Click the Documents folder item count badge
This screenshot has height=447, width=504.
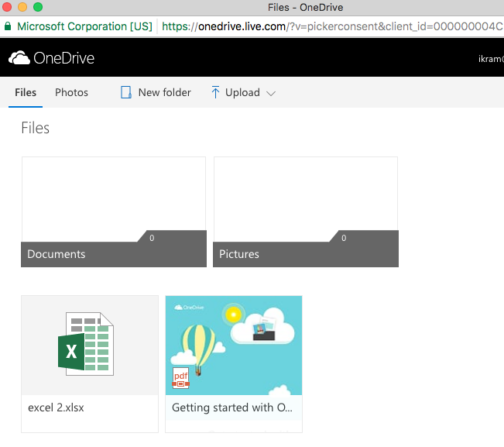(152, 238)
